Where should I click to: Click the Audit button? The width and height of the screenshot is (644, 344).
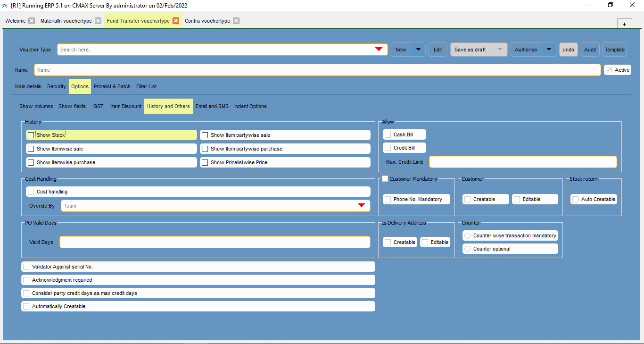tap(590, 50)
